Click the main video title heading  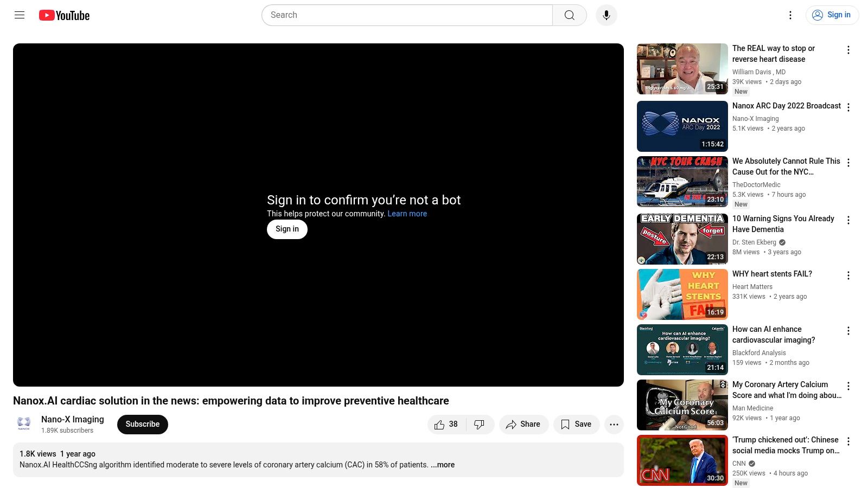click(231, 401)
